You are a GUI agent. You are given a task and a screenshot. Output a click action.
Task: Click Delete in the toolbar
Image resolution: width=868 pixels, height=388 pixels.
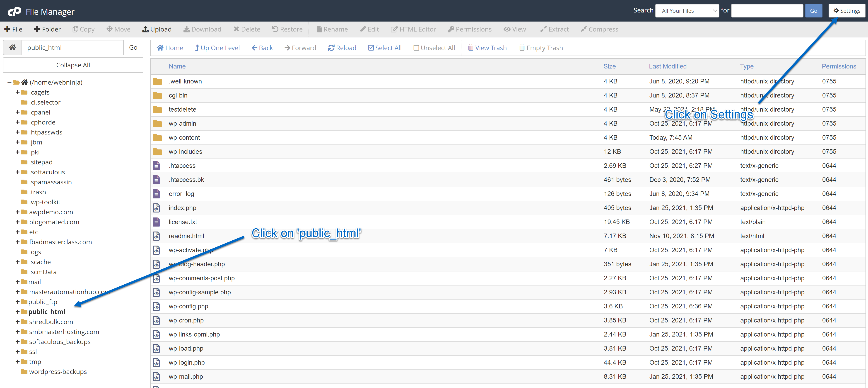[x=247, y=29]
